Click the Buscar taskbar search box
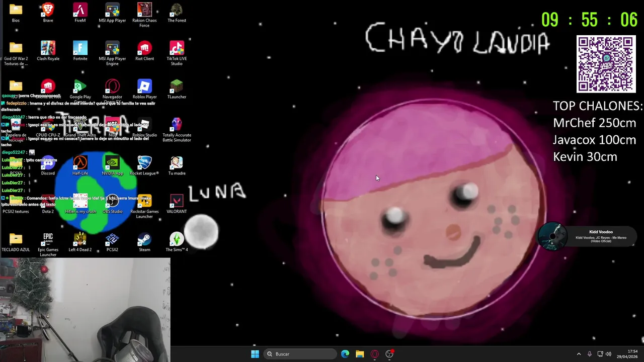644x362 pixels. pyautogui.click(x=300, y=354)
